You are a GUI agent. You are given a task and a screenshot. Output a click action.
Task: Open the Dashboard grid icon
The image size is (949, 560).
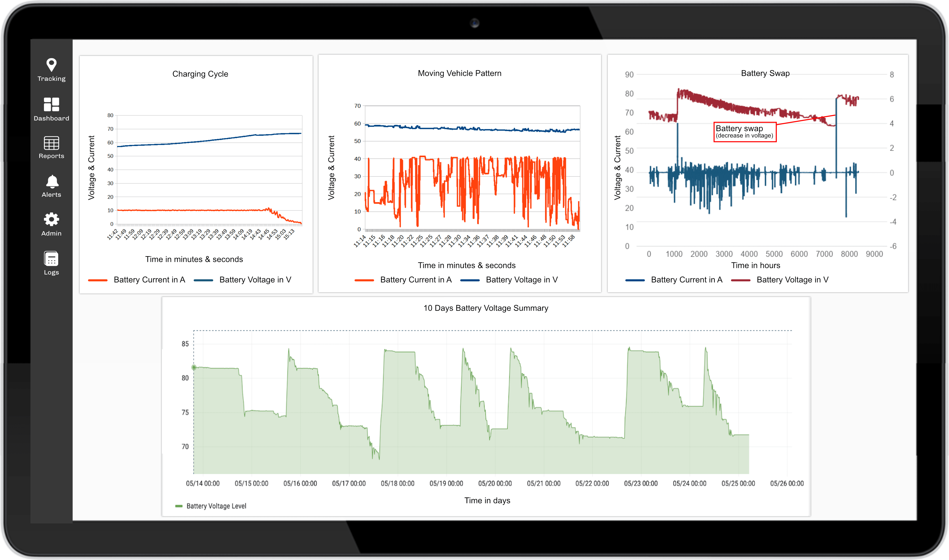pyautogui.click(x=51, y=105)
